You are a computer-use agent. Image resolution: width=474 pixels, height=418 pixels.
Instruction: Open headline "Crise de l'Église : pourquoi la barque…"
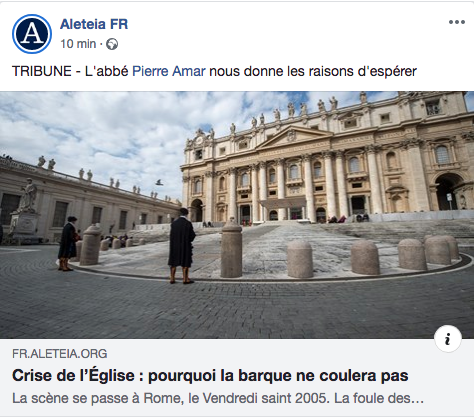tap(210, 375)
